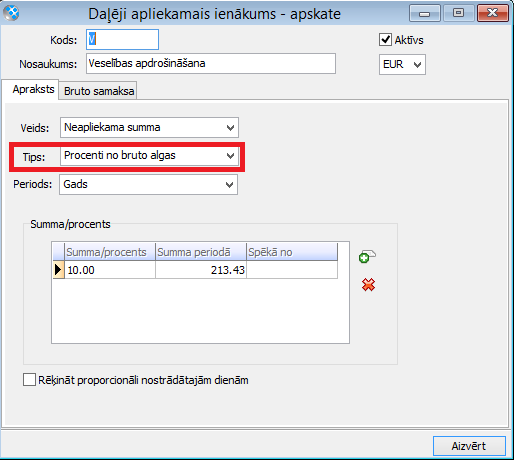Click into the Kods input field

(122, 40)
